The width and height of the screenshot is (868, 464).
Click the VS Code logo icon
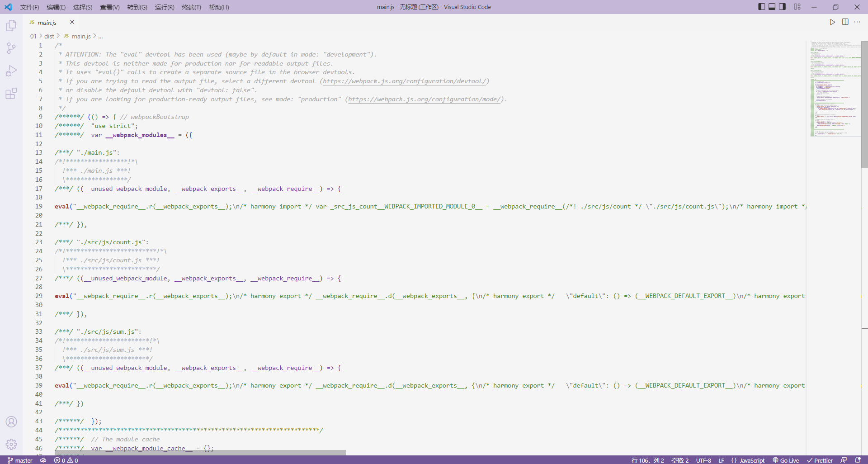(x=8, y=7)
